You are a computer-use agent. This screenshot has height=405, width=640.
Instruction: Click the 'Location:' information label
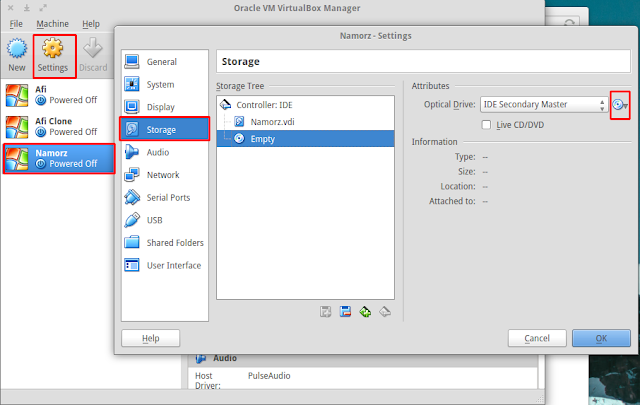coord(458,186)
